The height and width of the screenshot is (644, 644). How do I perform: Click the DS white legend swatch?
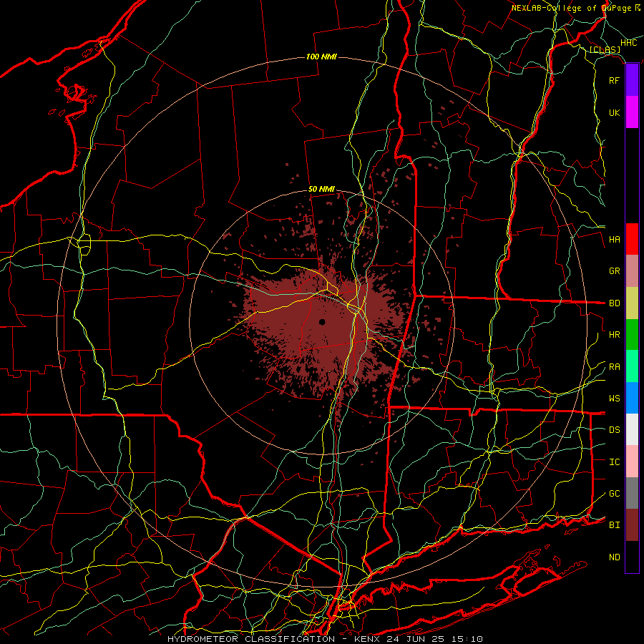click(x=632, y=429)
